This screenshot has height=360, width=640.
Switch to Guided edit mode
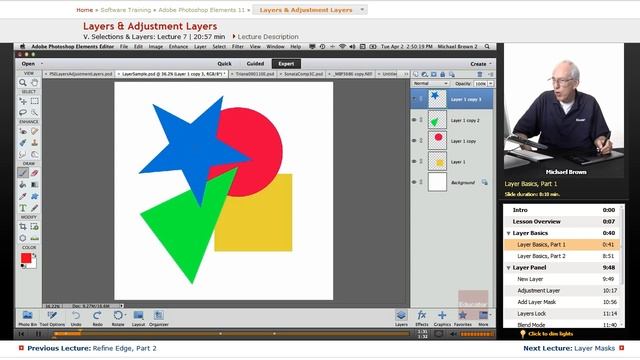[x=255, y=64]
